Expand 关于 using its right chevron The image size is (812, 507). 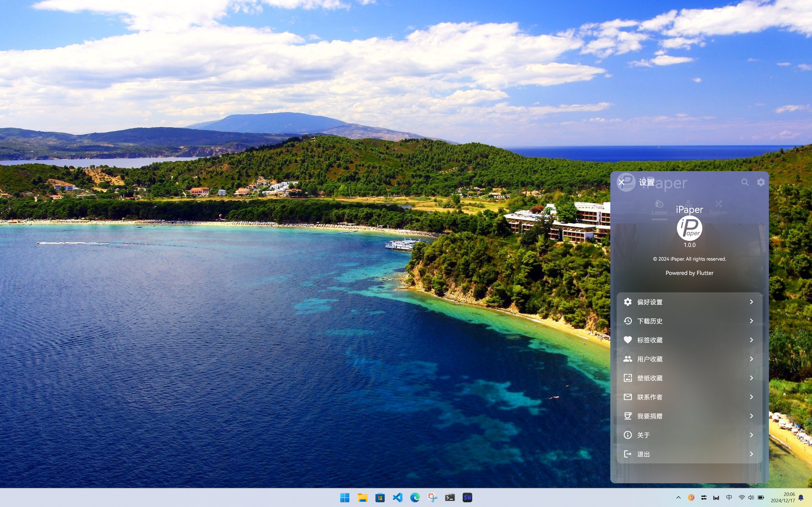[751, 435]
